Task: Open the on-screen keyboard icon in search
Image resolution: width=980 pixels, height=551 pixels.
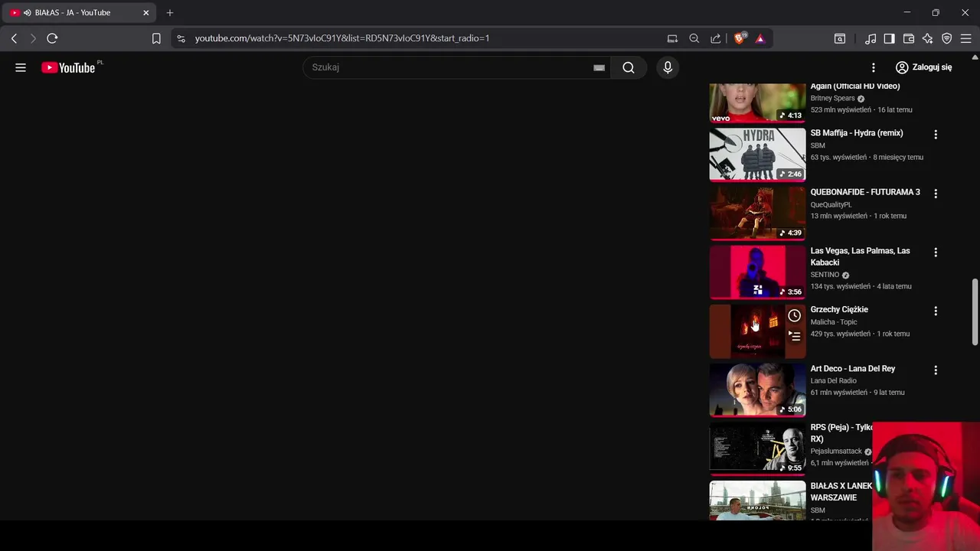Action: coord(599,67)
